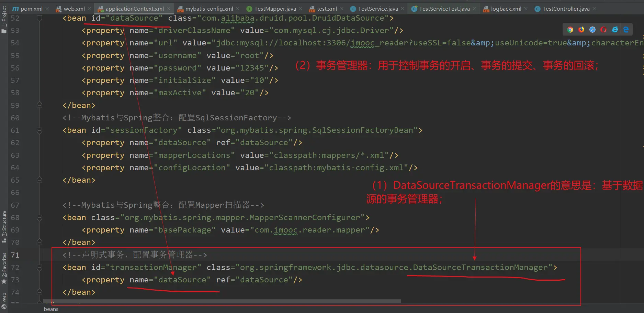Click the 'maxActive' property name
The image size is (644, 313).
click(x=180, y=93)
